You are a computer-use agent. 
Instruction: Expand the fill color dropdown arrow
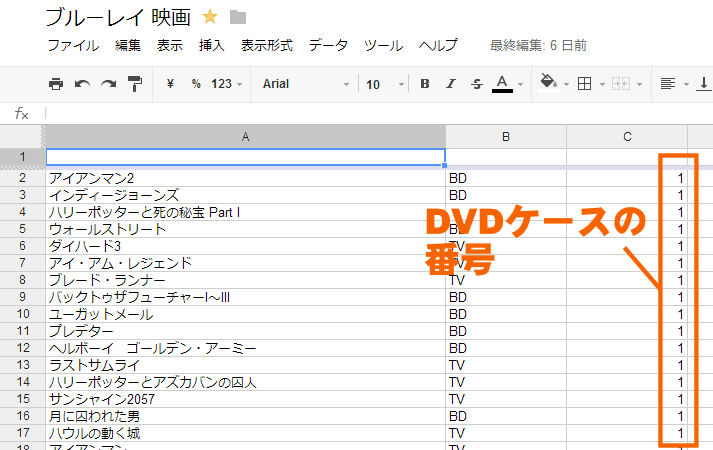pos(566,84)
